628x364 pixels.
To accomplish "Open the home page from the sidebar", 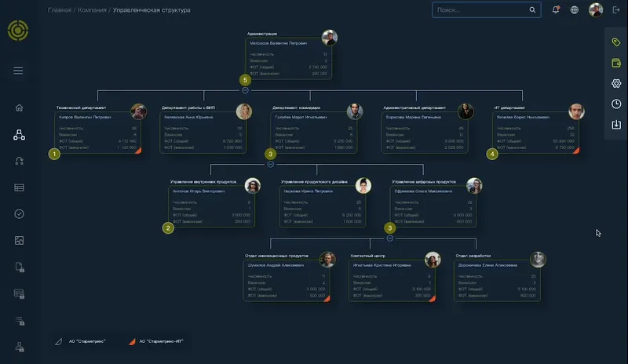I will point(19,107).
